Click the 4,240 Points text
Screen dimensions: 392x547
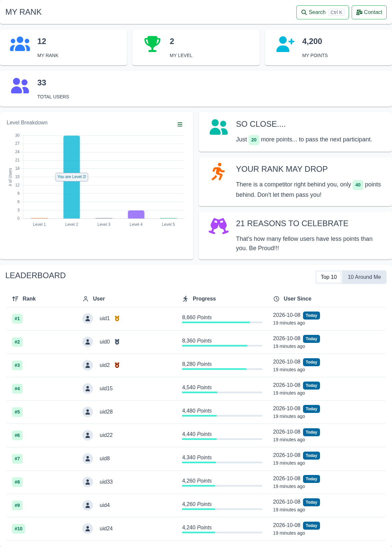[x=197, y=528]
